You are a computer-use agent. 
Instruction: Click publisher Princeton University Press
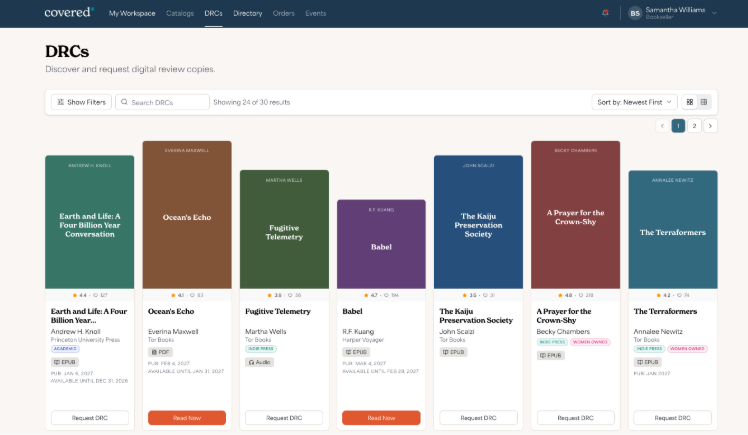pyautogui.click(x=85, y=340)
